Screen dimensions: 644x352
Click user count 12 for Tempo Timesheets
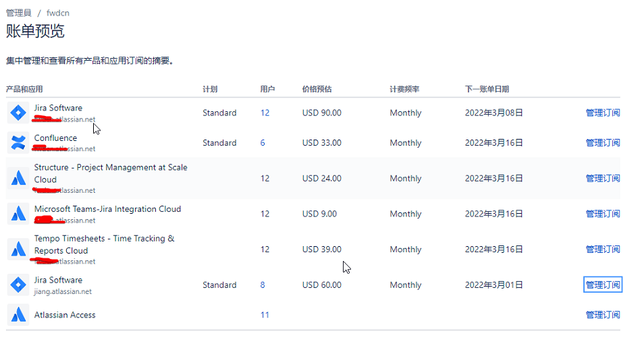point(265,250)
